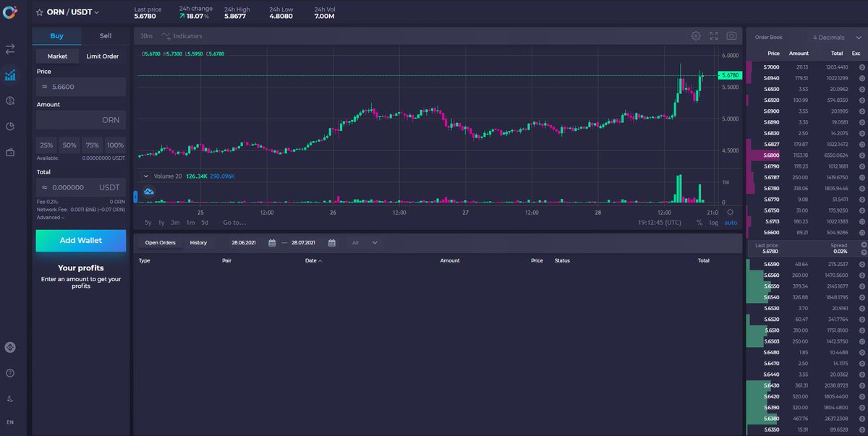Click the Add Wallet button

click(x=81, y=241)
